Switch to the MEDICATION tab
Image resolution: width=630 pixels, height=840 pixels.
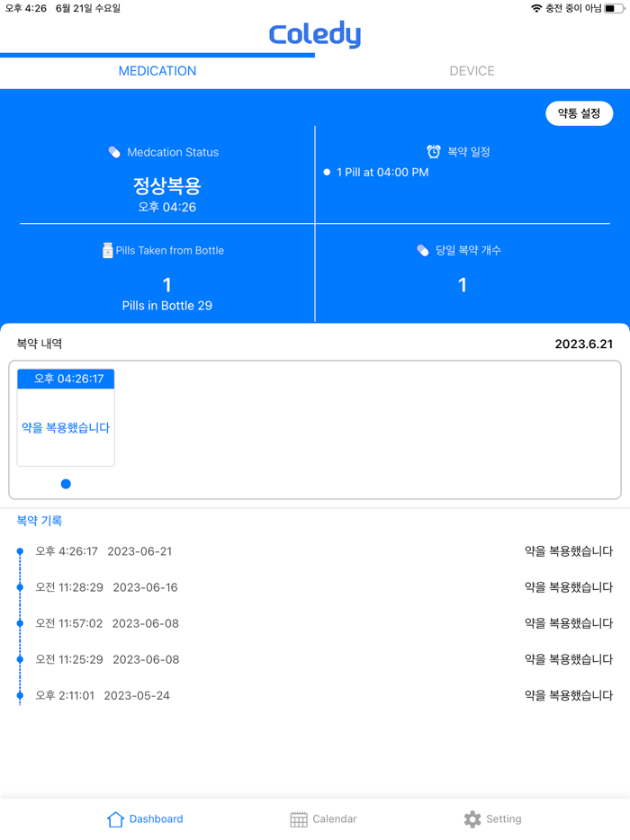click(157, 71)
